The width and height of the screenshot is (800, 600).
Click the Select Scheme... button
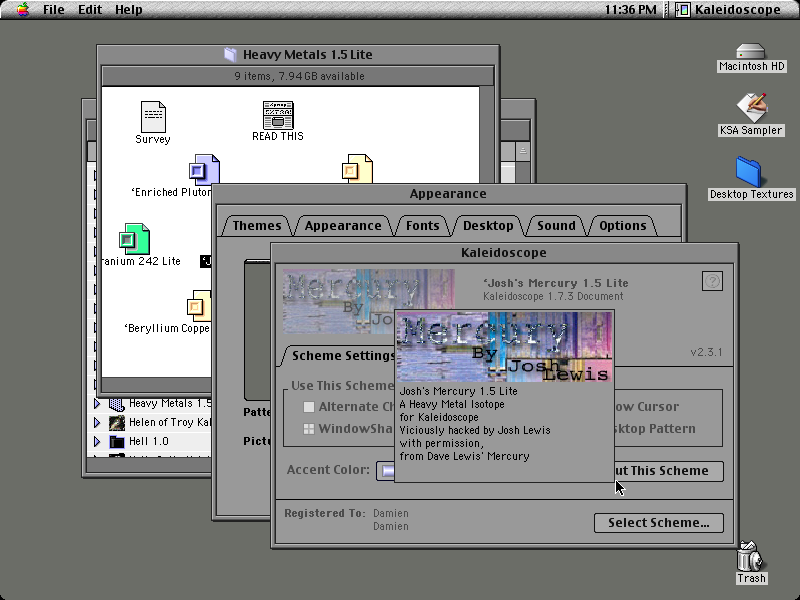pos(659,522)
